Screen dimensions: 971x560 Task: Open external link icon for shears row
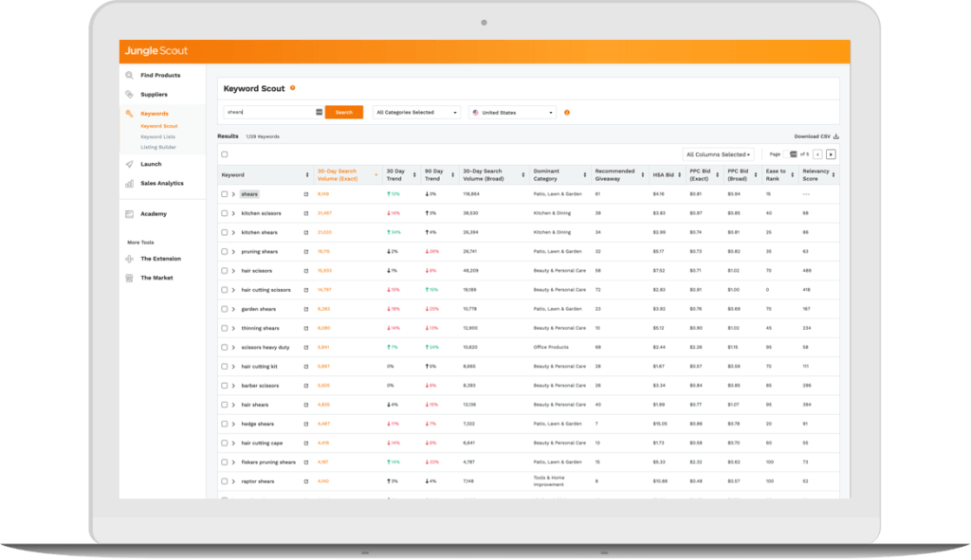[x=306, y=194]
